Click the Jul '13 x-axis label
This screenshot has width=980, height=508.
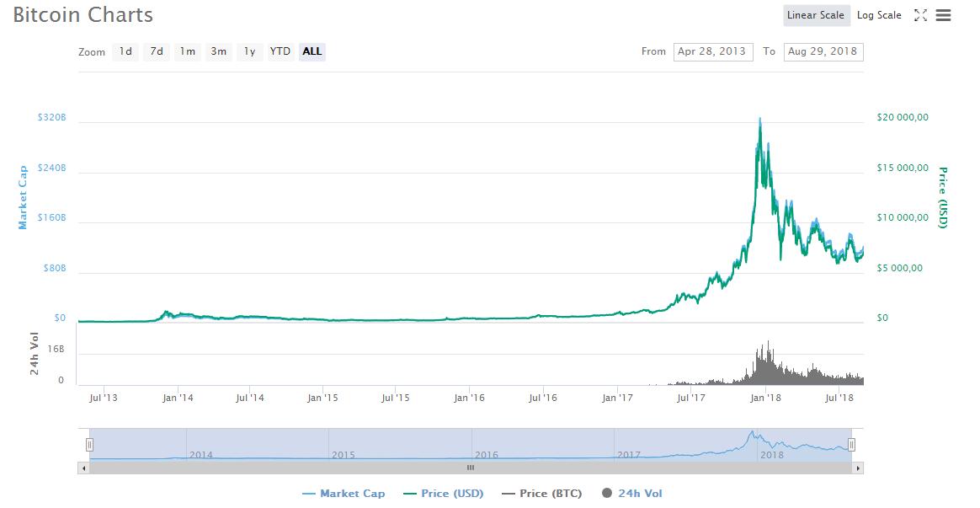click(x=103, y=398)
